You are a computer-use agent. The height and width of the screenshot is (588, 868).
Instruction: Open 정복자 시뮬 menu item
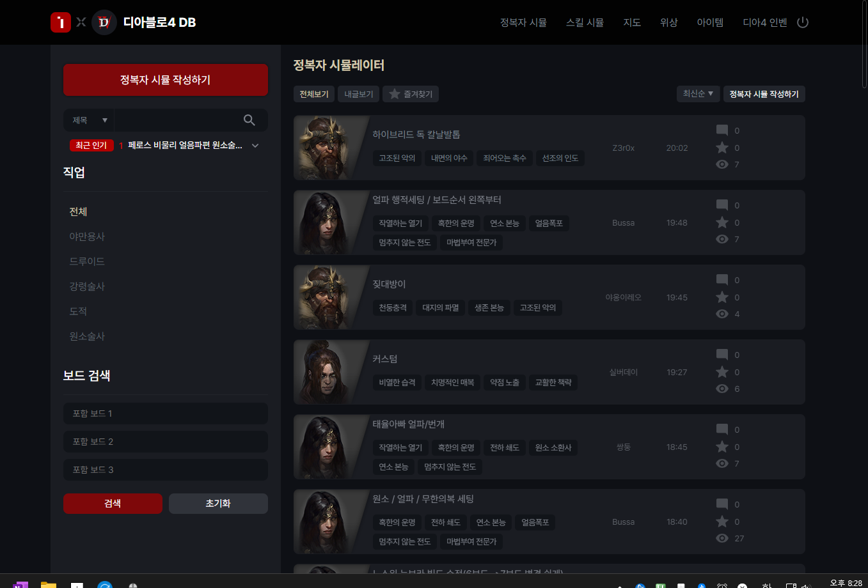pos(523,22)
